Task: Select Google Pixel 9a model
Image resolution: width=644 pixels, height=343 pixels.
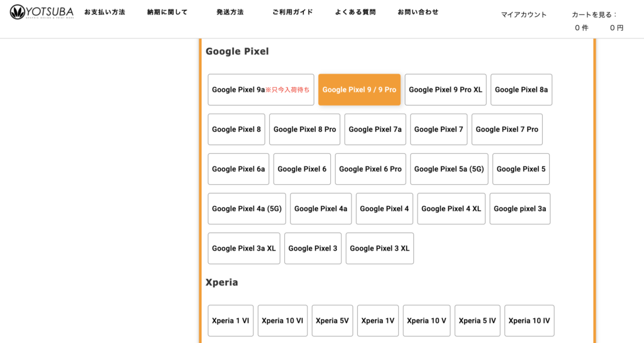Action: pos(261,90)
